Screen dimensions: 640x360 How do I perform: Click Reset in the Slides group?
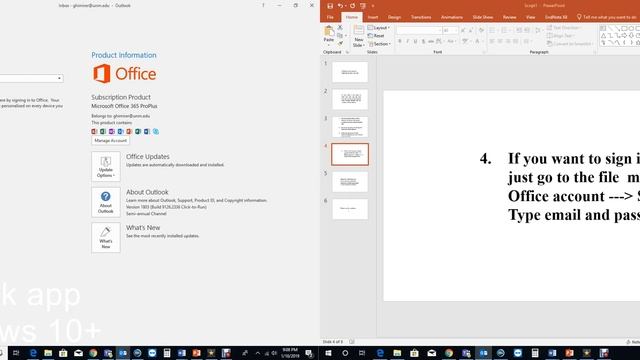[x=376, y=36]
